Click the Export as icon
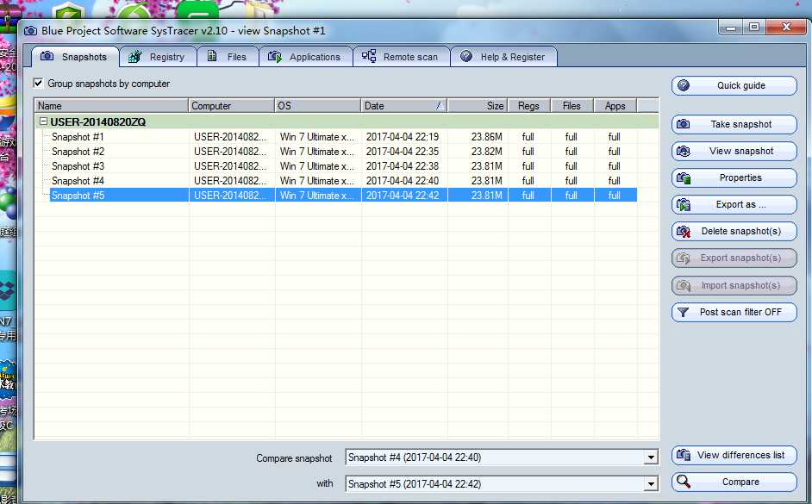This screenshot has height=504, width=812. pos(684,204)
